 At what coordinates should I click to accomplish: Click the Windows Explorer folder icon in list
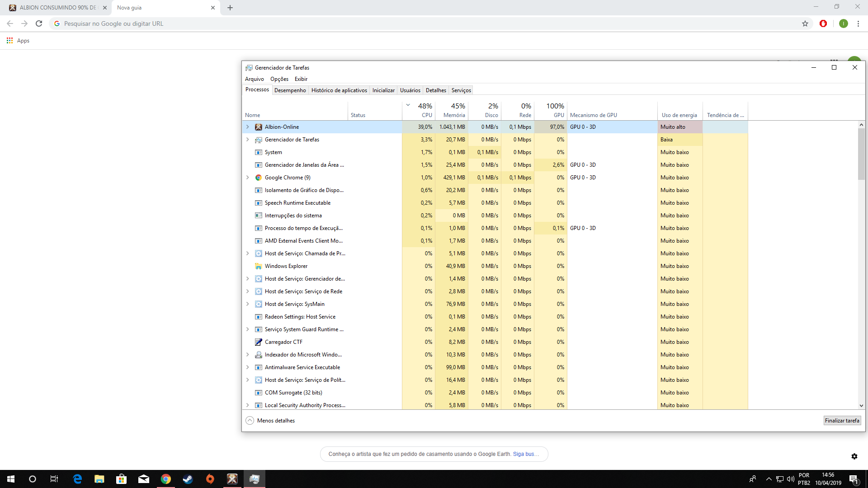pos(259,266)
